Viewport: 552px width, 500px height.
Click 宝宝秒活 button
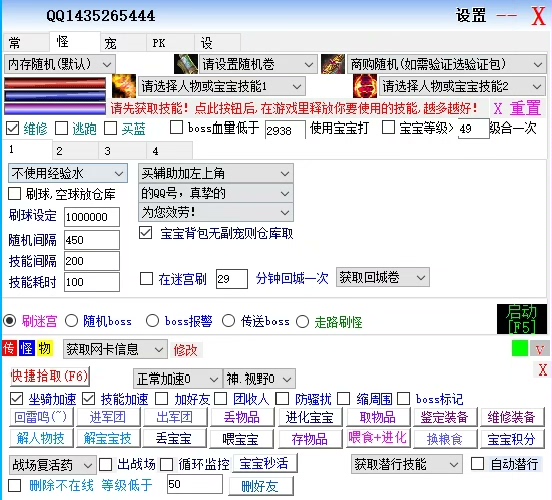point(264,463)
